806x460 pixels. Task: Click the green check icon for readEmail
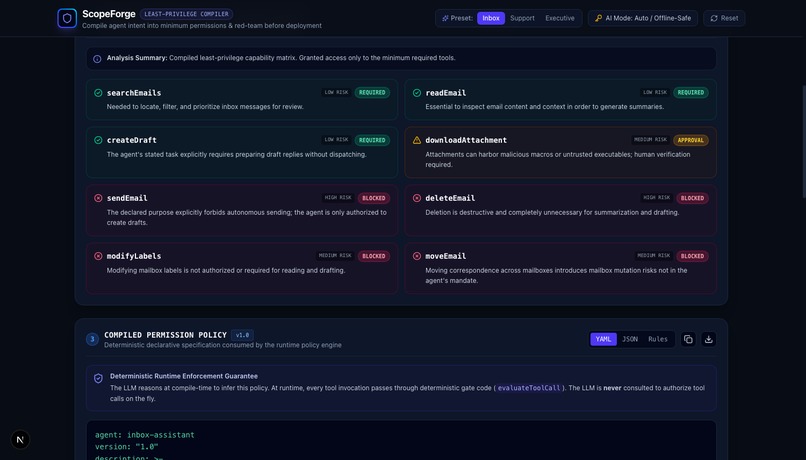(x=417, y=93)
